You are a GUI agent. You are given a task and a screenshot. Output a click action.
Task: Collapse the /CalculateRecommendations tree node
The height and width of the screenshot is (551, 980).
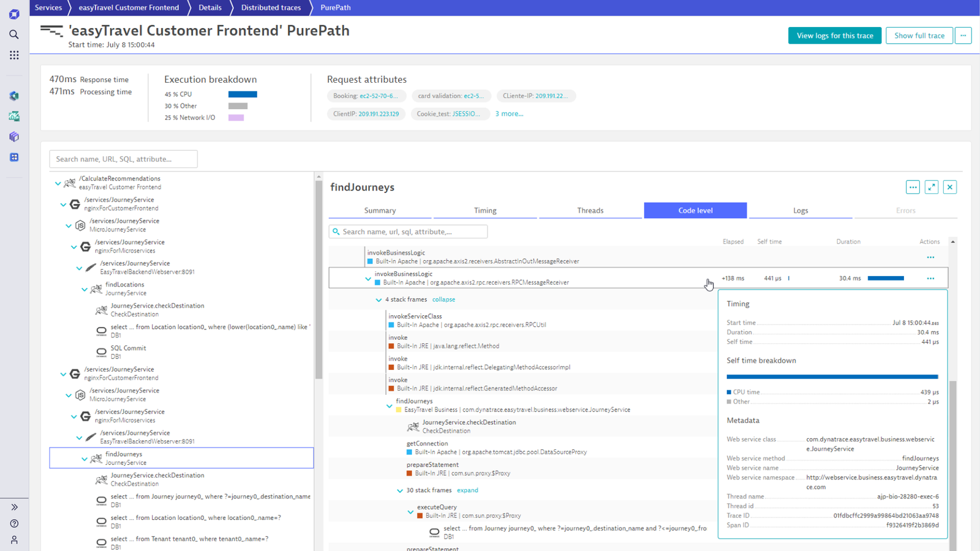58,183
